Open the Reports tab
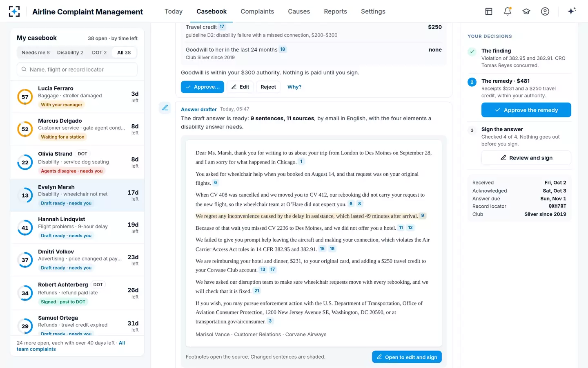Viewport: 588px width, 368px height. pyautogui.click(x=335, y=11)
